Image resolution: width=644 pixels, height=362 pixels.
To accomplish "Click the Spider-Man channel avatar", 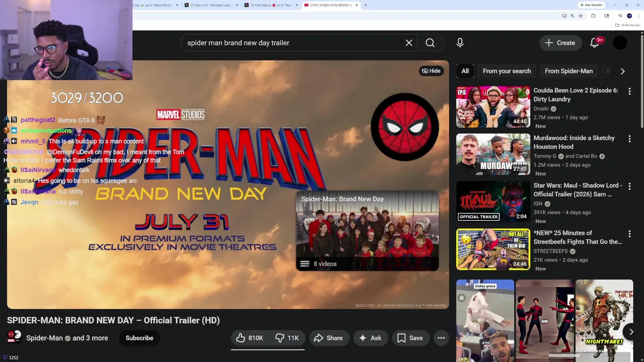I will (x=14, y=337).
